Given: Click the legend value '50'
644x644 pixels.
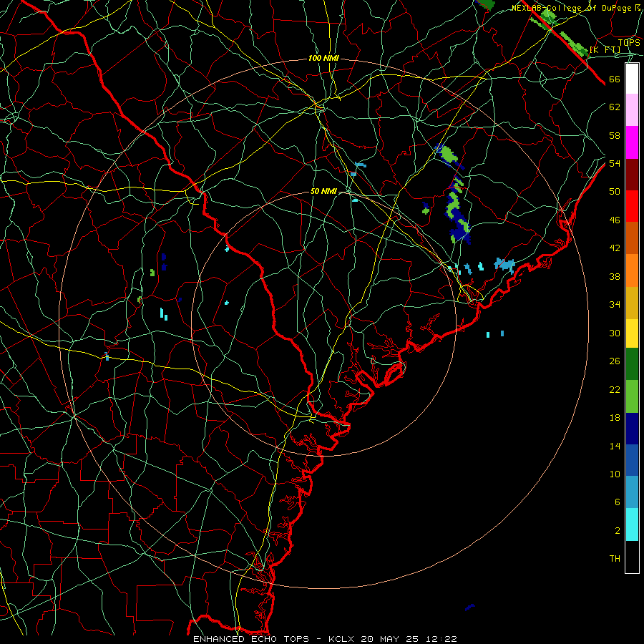Looking at the screenshot, I should tap(615, 192).
